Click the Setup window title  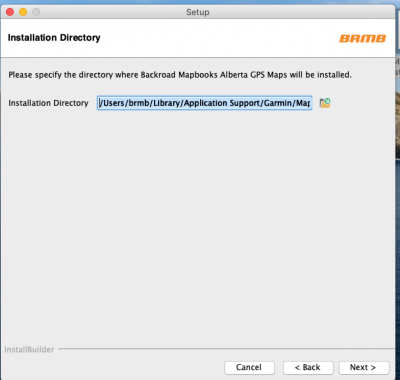tap(198, 12)
